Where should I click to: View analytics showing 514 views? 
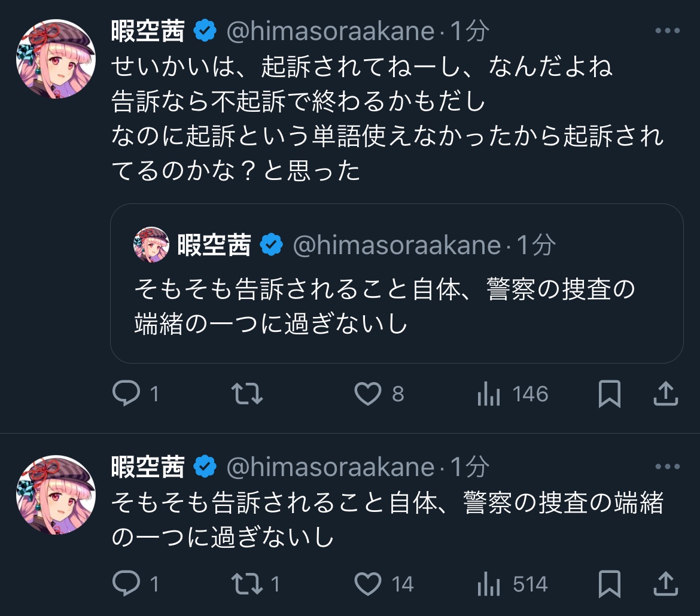[489, 584]
